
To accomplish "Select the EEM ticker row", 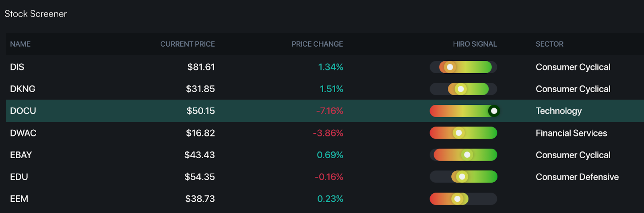I will point(325,199).
